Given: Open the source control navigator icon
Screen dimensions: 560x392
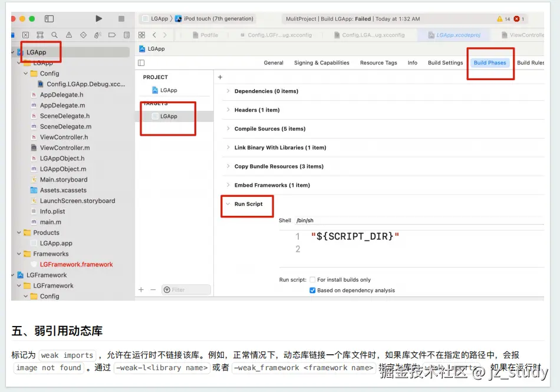Looking at the screenshot, I should point(26,35).
